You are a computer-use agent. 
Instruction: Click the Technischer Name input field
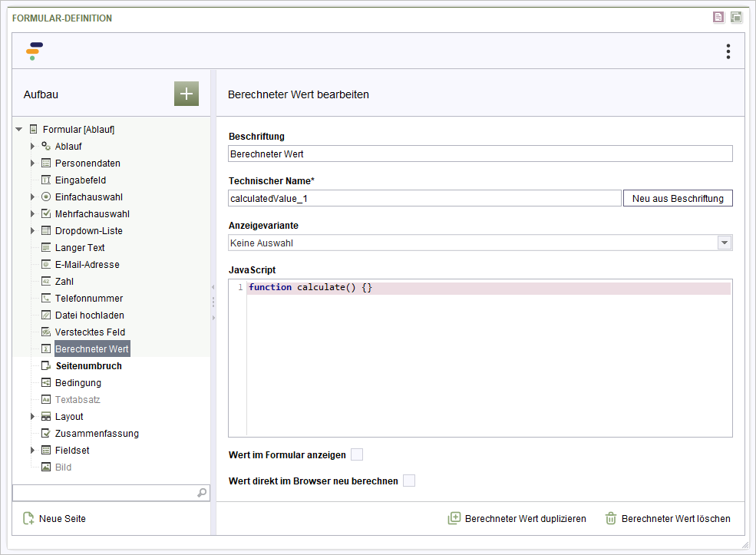tap(424, 198)
